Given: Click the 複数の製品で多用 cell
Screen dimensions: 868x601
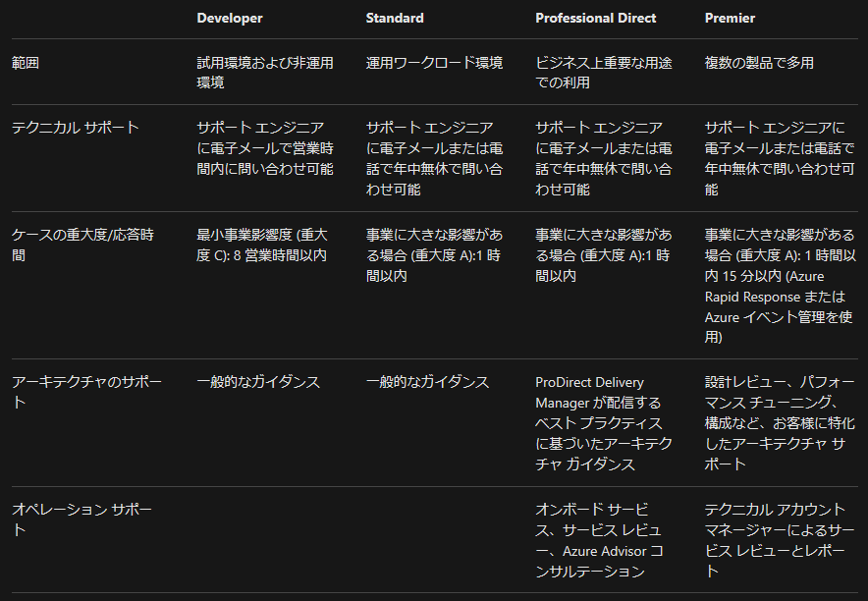Looking at the screenshot, I should (759, 63).
